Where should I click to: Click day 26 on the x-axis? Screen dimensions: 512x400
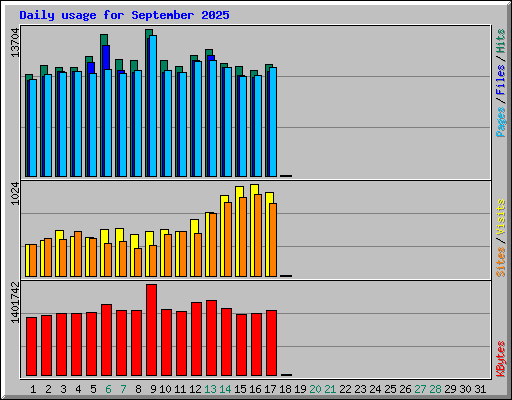405,389
